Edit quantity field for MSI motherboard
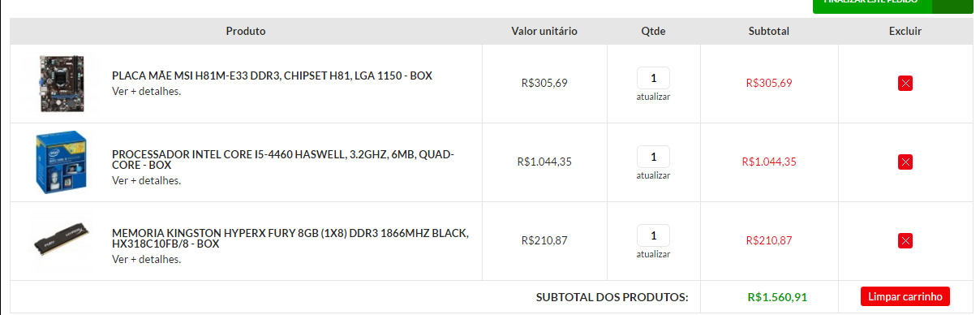 point(653,78)
